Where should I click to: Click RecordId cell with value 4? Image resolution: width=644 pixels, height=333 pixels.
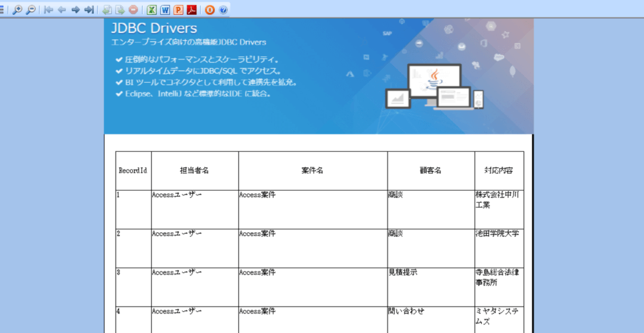pos(133,320)
